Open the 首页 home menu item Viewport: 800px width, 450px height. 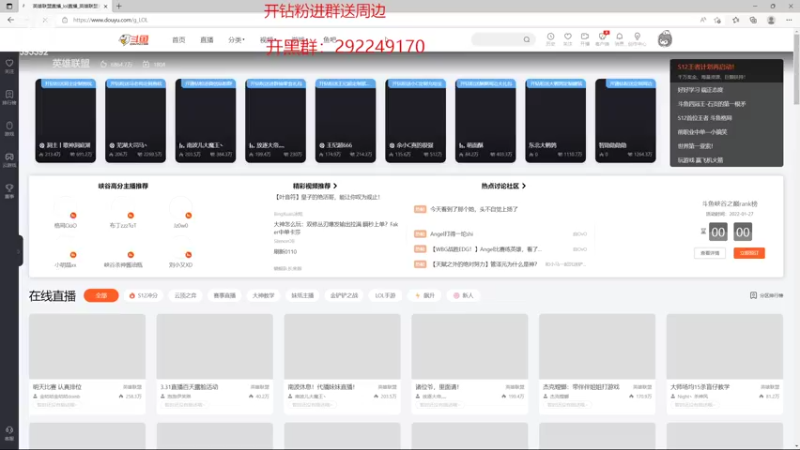(x=179, y=40)
